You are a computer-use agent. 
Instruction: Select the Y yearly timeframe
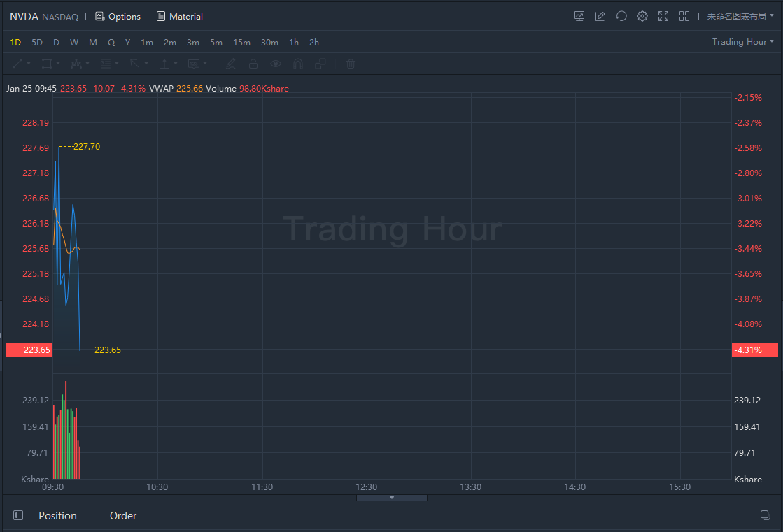(x=128, y=43)
